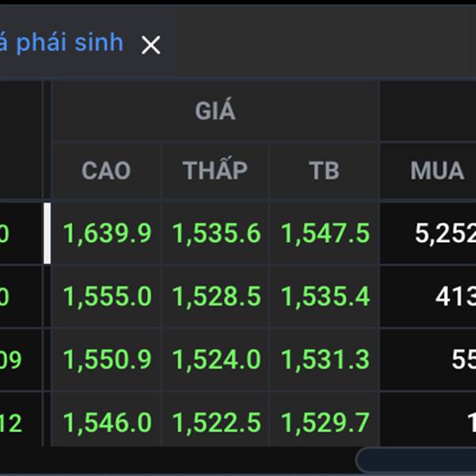
Task: Select low price 1,535.6 cell
Action: click(216, 233)
